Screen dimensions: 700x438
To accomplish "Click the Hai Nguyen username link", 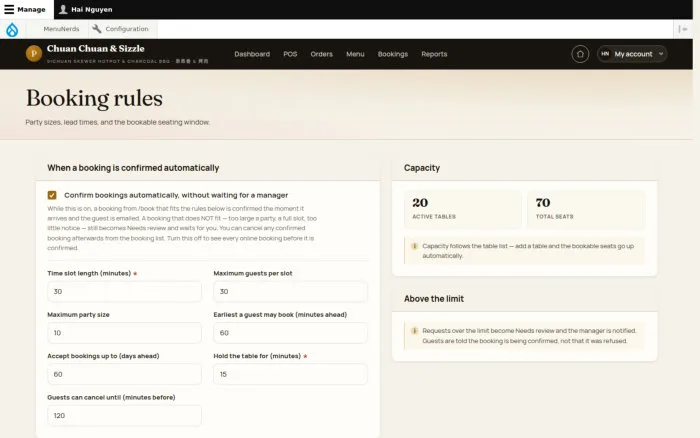I will coord(92,9).
